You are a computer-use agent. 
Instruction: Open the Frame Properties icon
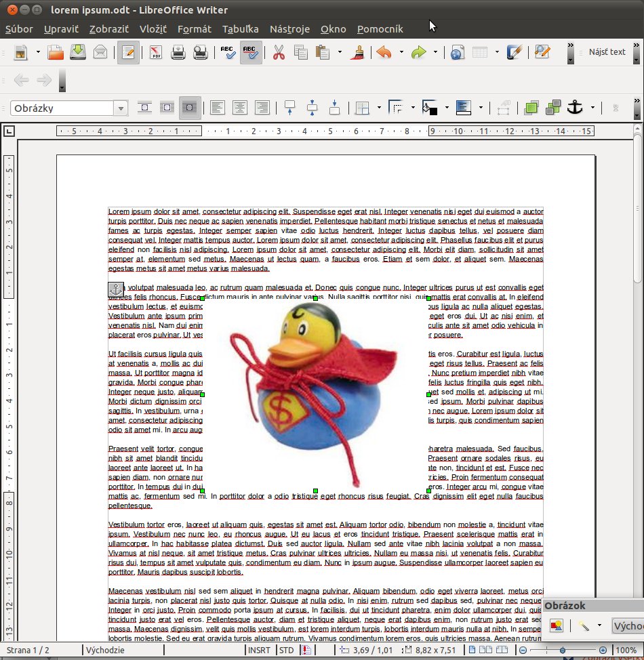coord(503,108)
